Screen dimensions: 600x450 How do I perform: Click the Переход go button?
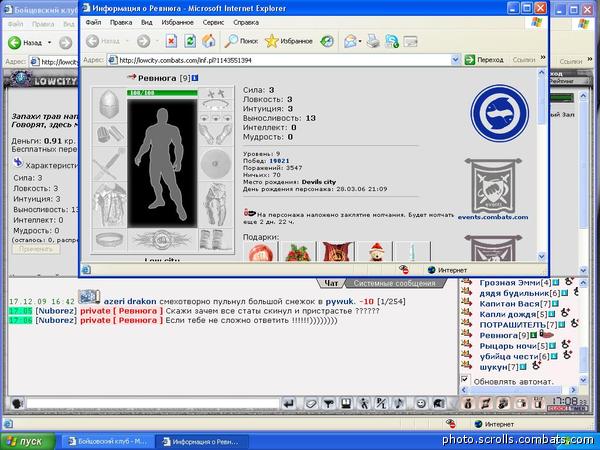click(484, 60)
